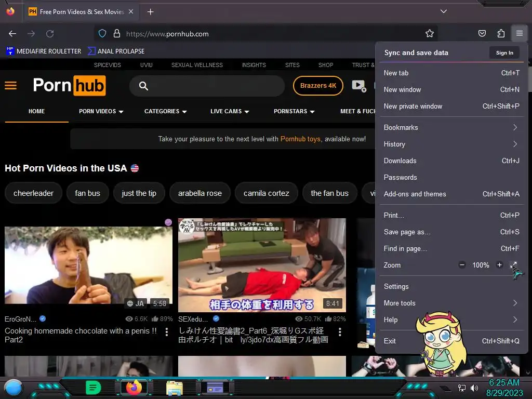Switch to the HOME tab
The width and height of the screenshot is (532, 399).
tap(37, 111)
